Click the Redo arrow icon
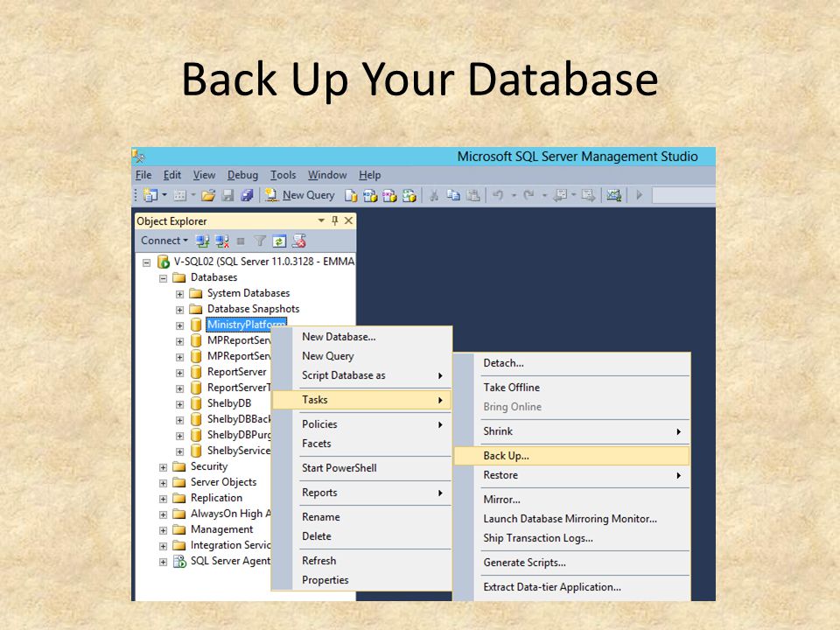 pos(528,195)
